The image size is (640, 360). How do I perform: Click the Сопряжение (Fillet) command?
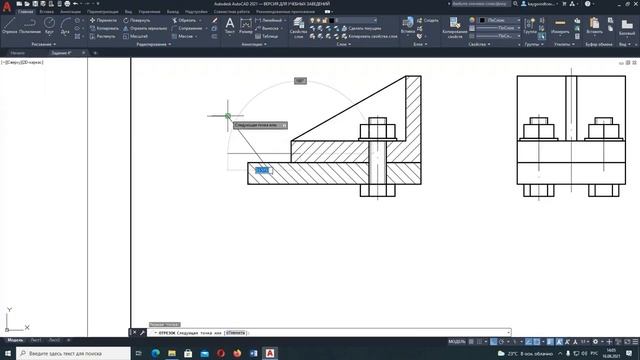tap(187, 28)
